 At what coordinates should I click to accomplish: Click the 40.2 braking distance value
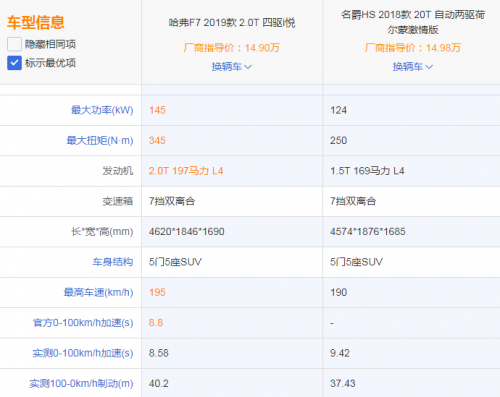click(159, 383)
